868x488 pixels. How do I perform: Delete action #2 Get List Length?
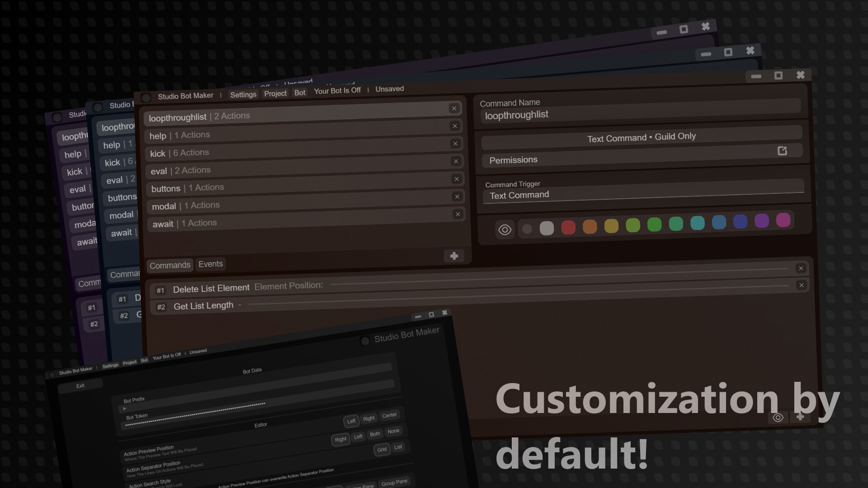point(801,285)
